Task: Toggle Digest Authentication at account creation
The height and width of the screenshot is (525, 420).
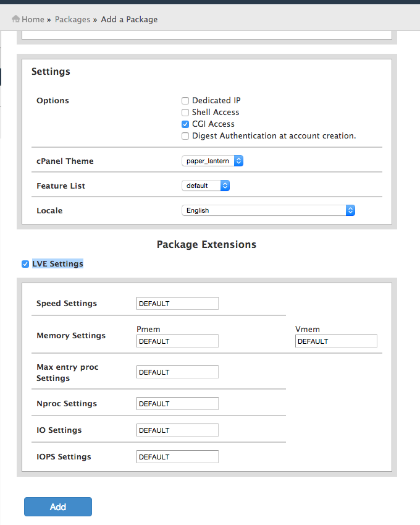Action: [x=185, y=136]
